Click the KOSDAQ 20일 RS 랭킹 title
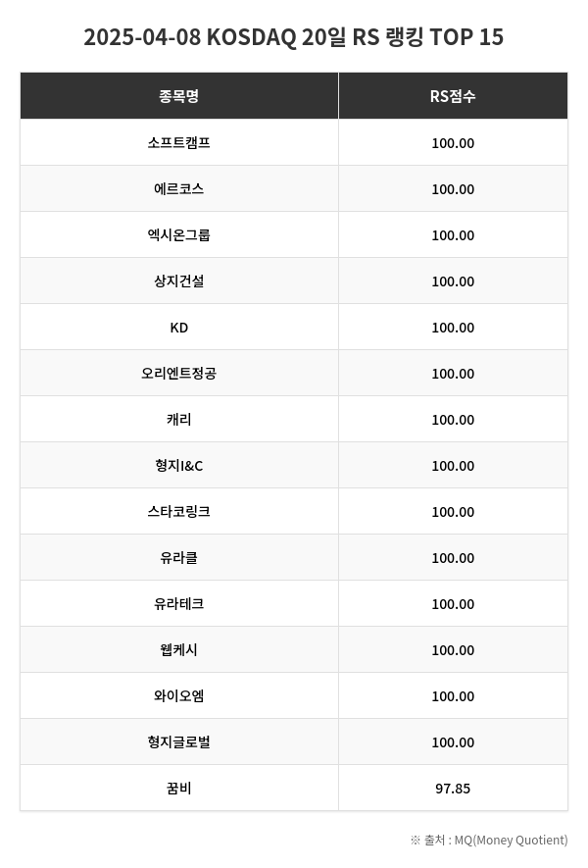 [x=294, y=37]
